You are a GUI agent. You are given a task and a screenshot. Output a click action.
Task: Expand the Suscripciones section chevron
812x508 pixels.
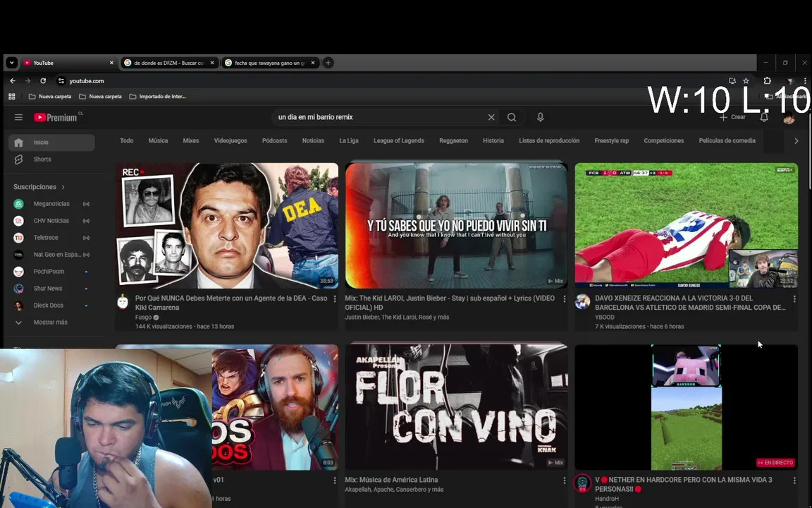[x=63, y=187]
